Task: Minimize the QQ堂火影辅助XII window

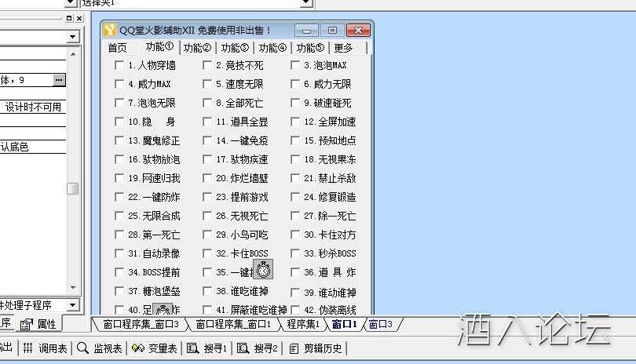Action: [306, 31]
